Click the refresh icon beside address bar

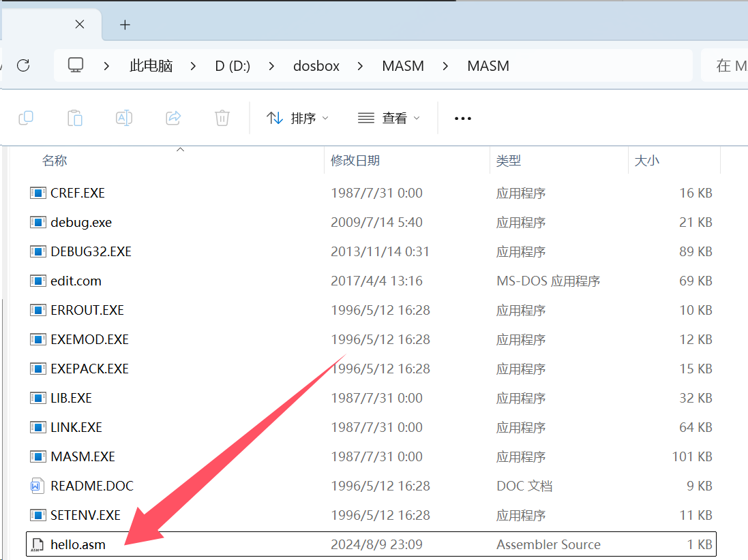click(23, 65)
